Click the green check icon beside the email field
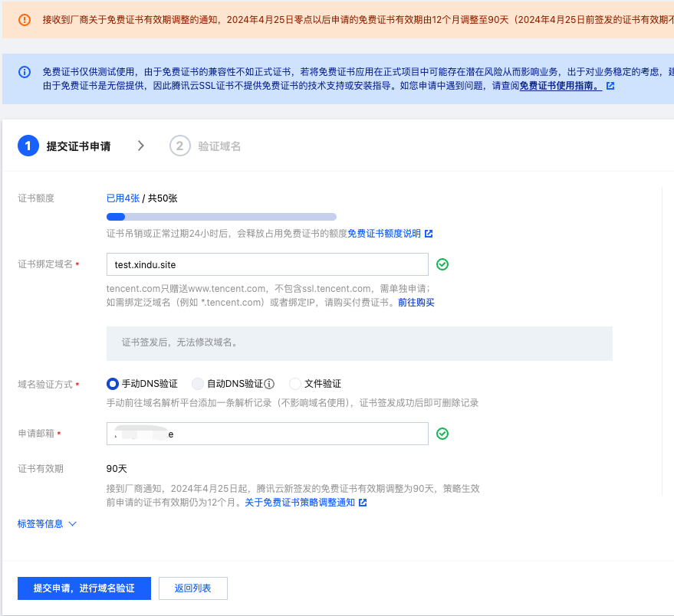 click(442, 433)
